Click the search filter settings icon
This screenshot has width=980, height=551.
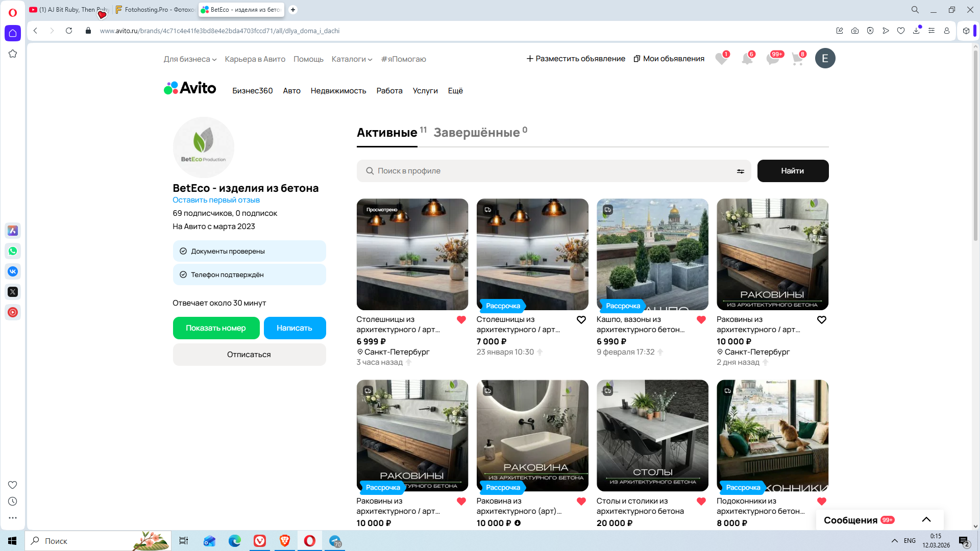pyautogui.click(x=740, y=171)
